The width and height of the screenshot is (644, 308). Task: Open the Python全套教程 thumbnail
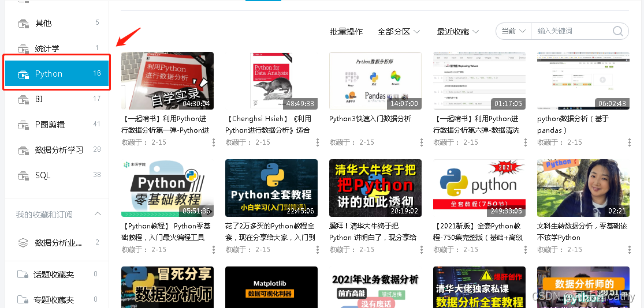(x=271, y=188)
